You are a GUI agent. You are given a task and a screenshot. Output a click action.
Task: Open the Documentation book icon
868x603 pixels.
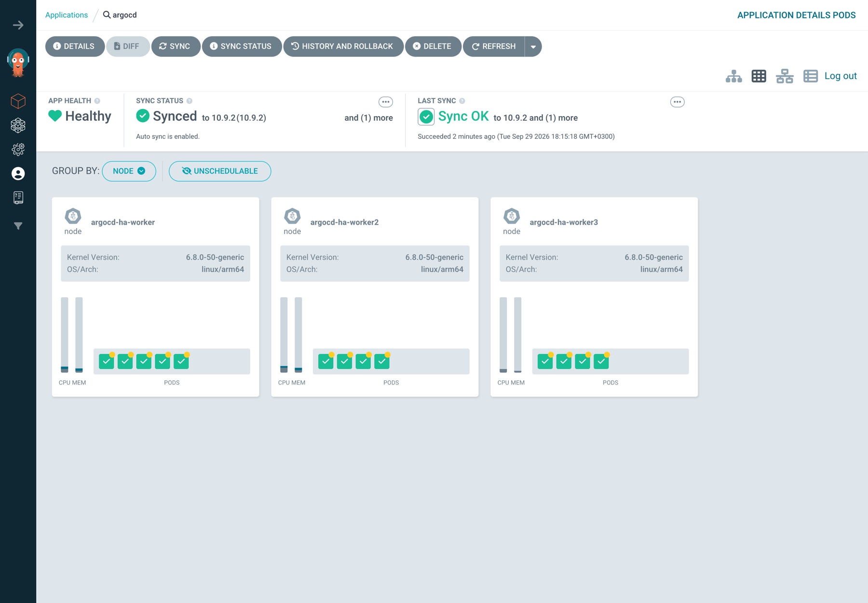[18, 197]
